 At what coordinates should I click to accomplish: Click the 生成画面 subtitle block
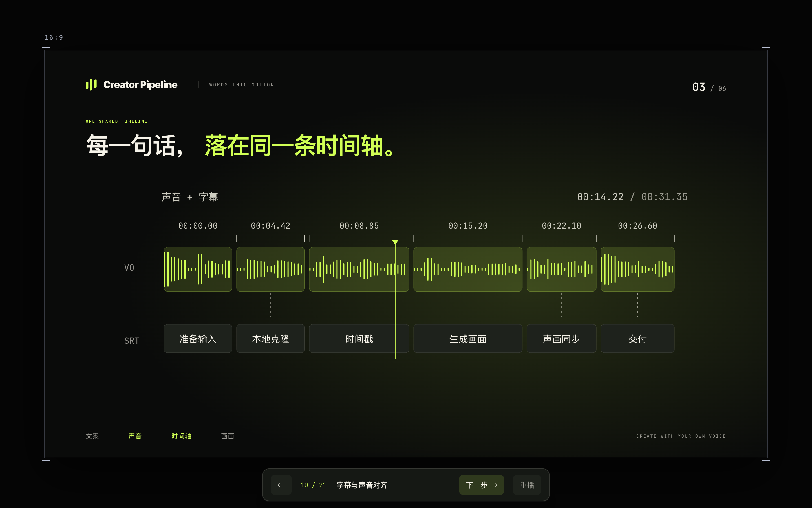coord(468,339)
